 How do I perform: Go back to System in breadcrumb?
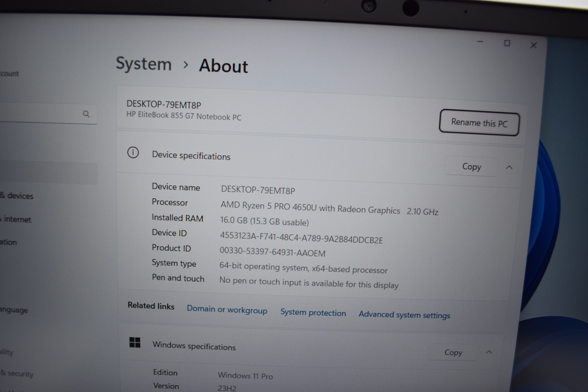144,64
